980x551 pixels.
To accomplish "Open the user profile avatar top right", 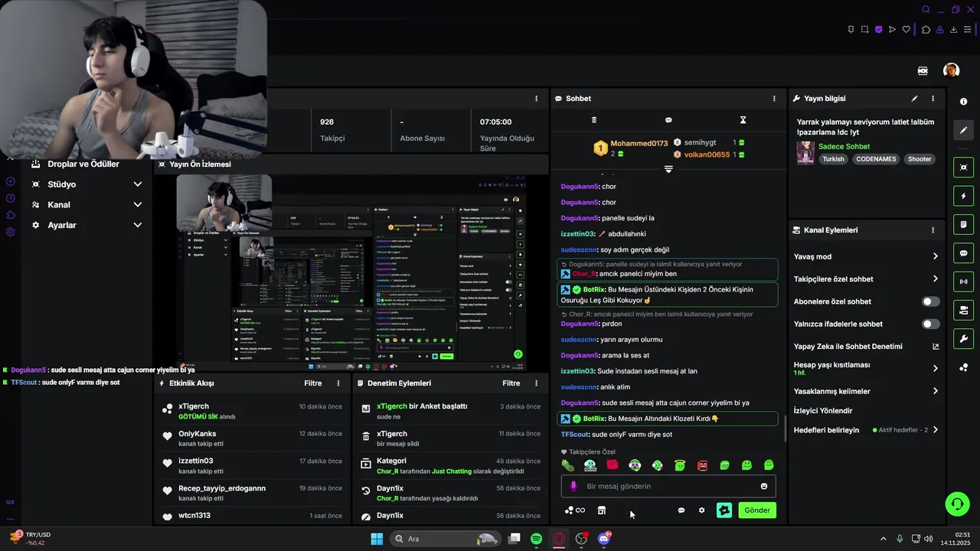I will click(x=951, y=70).
